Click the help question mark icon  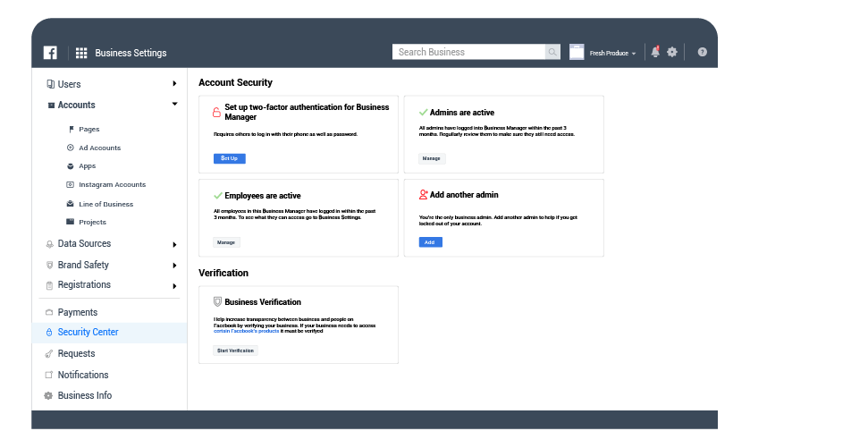703,52
